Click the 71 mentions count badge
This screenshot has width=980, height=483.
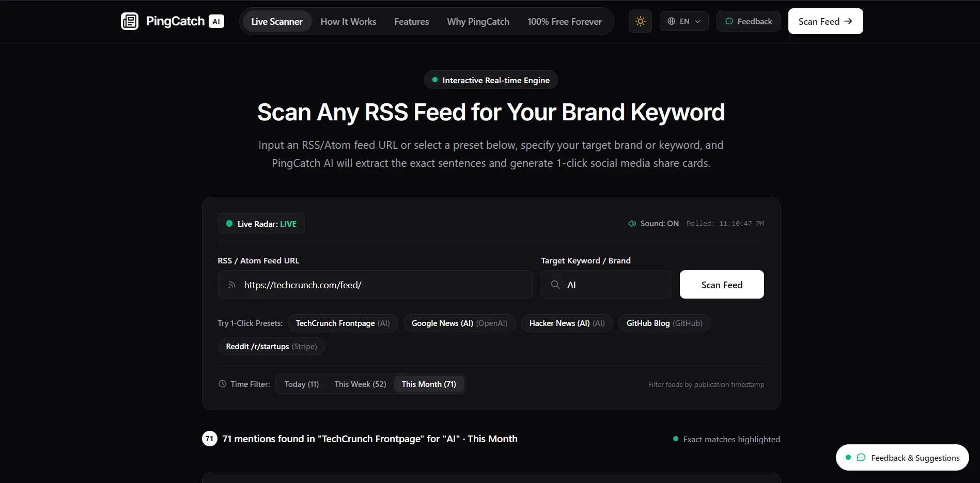pos(210,439)
